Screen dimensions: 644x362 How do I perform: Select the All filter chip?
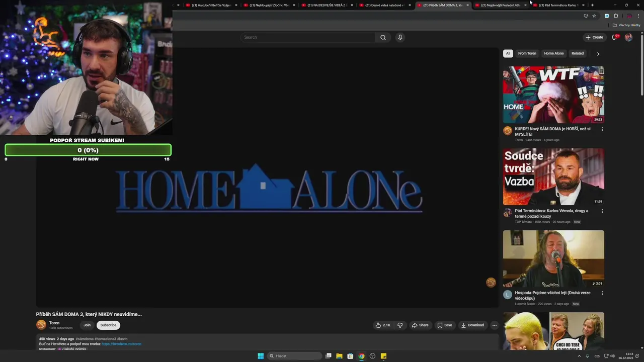tap(508, 53)
